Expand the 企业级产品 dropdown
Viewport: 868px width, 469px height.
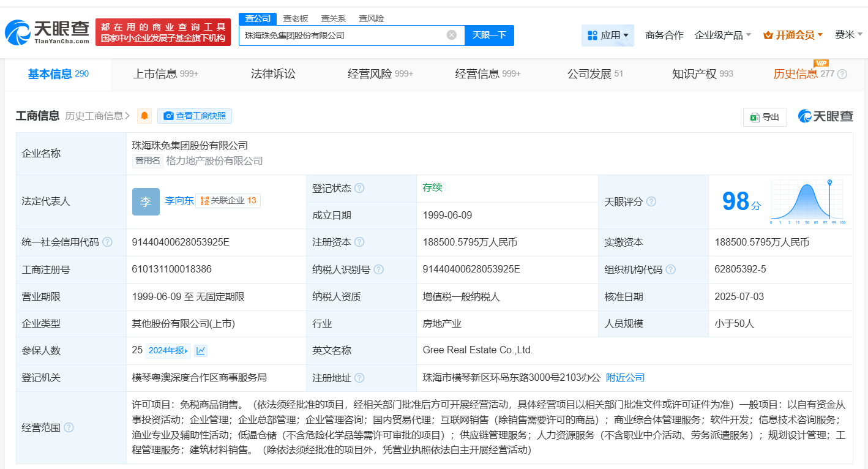(x=722, y=36)
